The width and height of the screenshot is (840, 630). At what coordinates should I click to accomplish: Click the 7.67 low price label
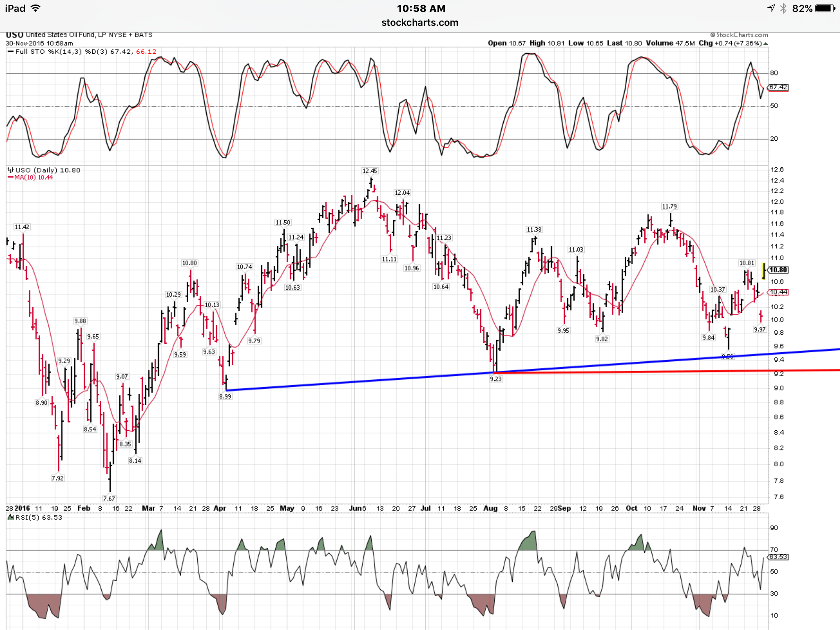tap(109, 498)
